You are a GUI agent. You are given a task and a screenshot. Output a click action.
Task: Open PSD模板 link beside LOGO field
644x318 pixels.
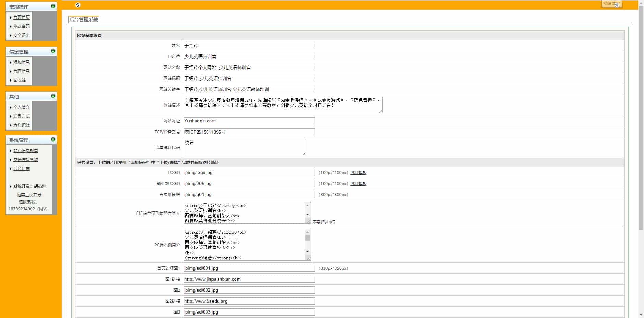(x=358, y=173)
